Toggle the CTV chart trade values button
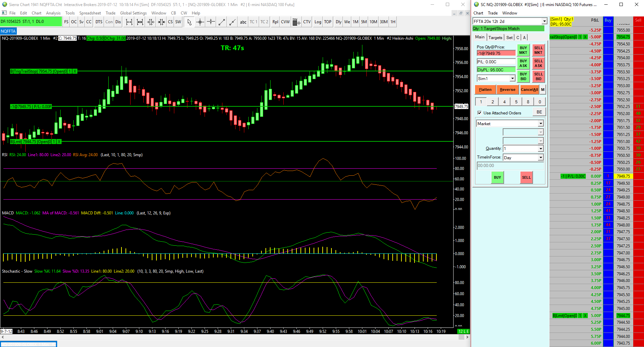This screenshot has width=644, height=347. tap(307, 22)
